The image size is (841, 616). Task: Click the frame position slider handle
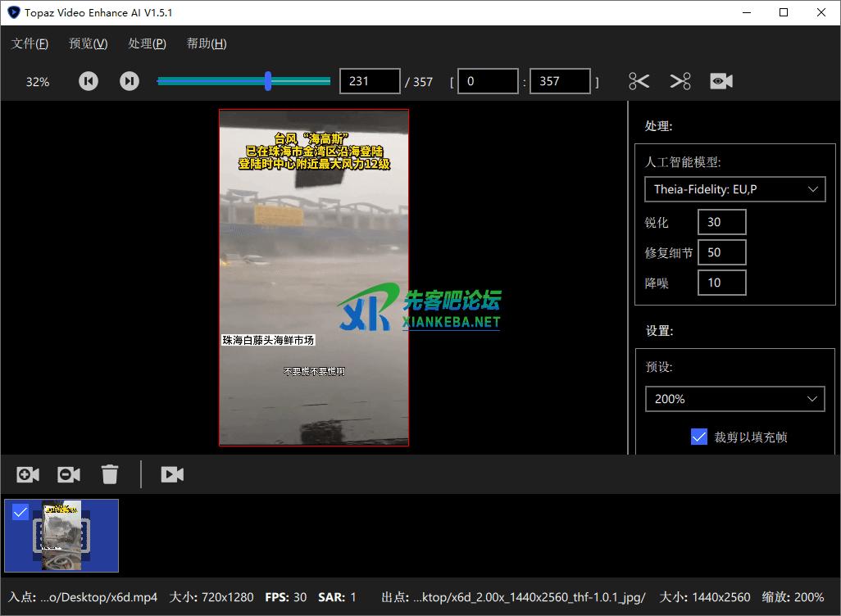click(x=268, y=80)
